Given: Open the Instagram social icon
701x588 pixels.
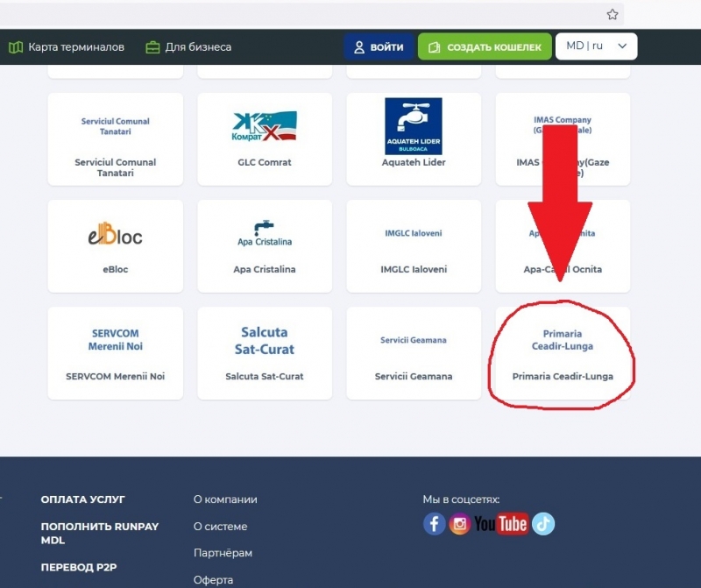Looking at the screenshot, I should click(459, 524).
